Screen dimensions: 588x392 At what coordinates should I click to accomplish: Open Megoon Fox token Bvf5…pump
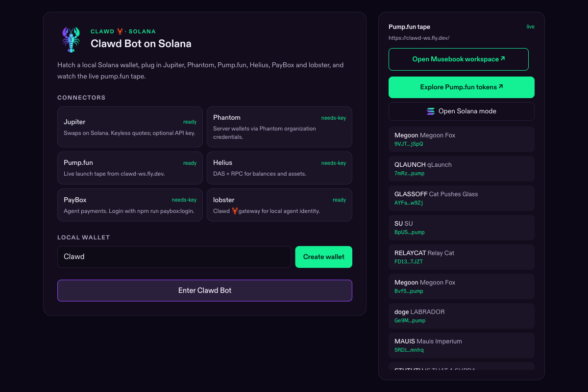pyautogui.click(x=462, y=287)
